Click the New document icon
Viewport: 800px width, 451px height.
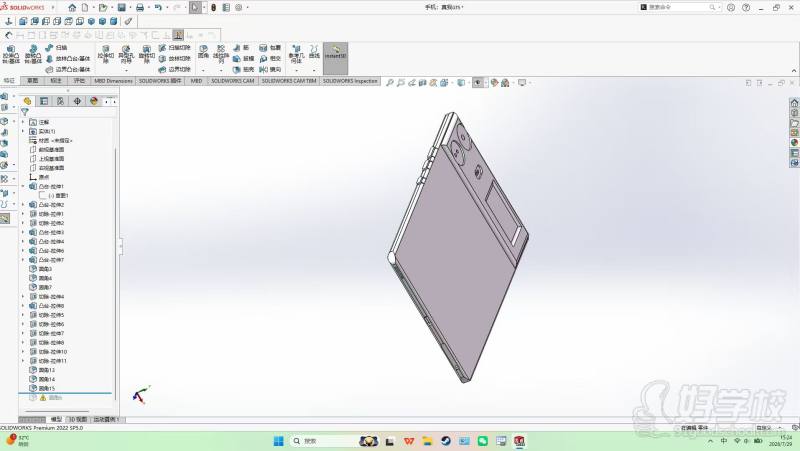coord(85,8)
